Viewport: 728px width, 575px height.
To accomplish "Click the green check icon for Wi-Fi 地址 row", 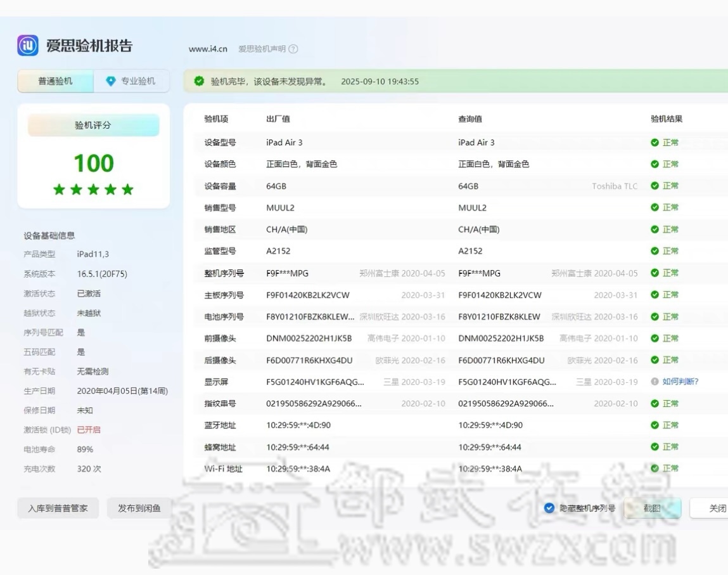I will [x=655, y=468].
